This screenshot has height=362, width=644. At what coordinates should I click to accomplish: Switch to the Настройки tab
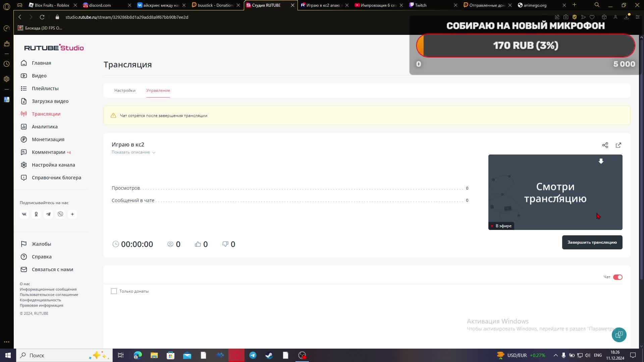(x=125, y=90)
